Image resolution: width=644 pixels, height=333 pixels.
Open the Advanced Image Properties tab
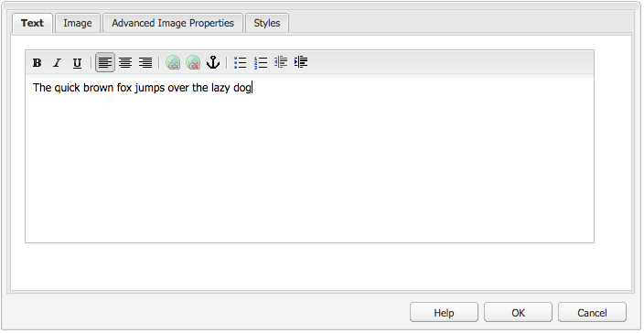click(x=173, y=24)
